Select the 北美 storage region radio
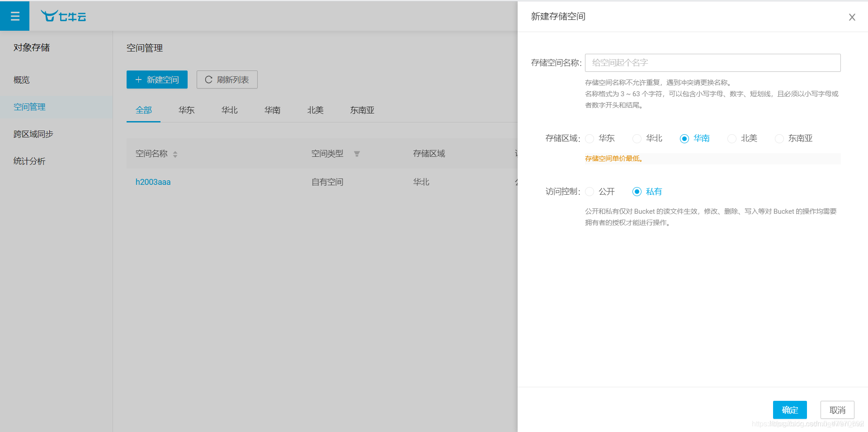This screenshot has height=432, width=868. tap(732, 139)
